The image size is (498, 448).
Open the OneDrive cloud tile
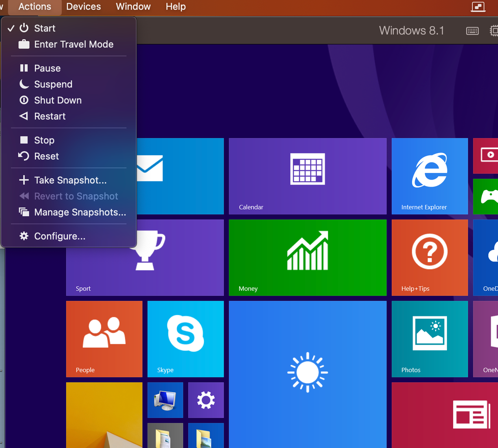(486, 258)
